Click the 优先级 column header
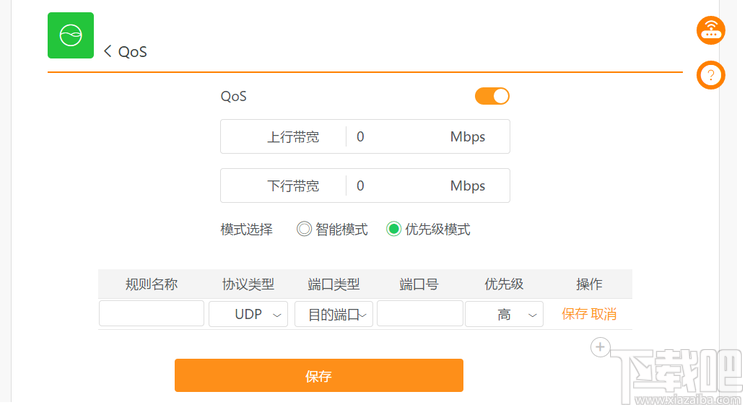750x410 pixels. coord(504,284)
